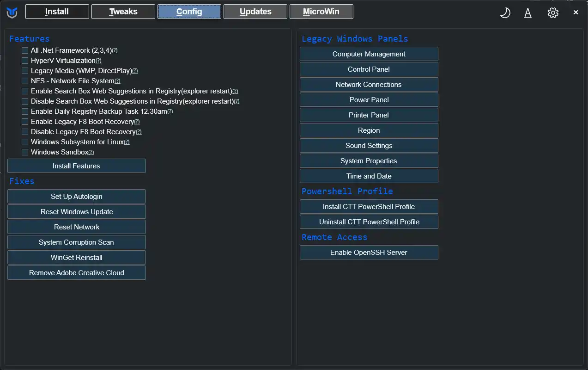The image size is (588, 370).
Task: Run Reset Windows Update
Action: click(x=77, y=212)
